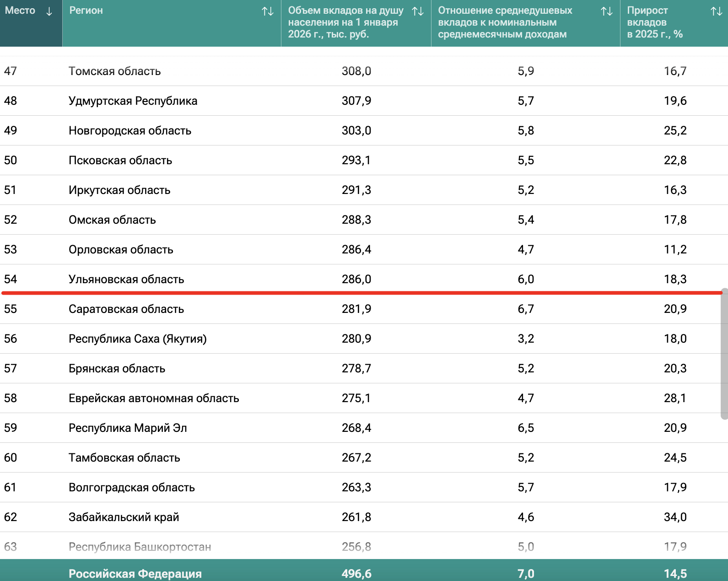Click rank number 53 for Орловская область
The width and height of the screenshot is (728, 581).
tap(11, 250)
